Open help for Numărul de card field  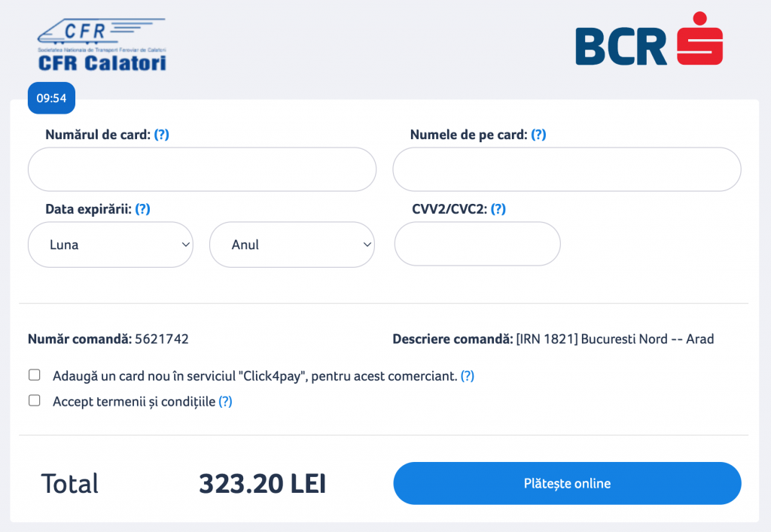tap(163, 135)
